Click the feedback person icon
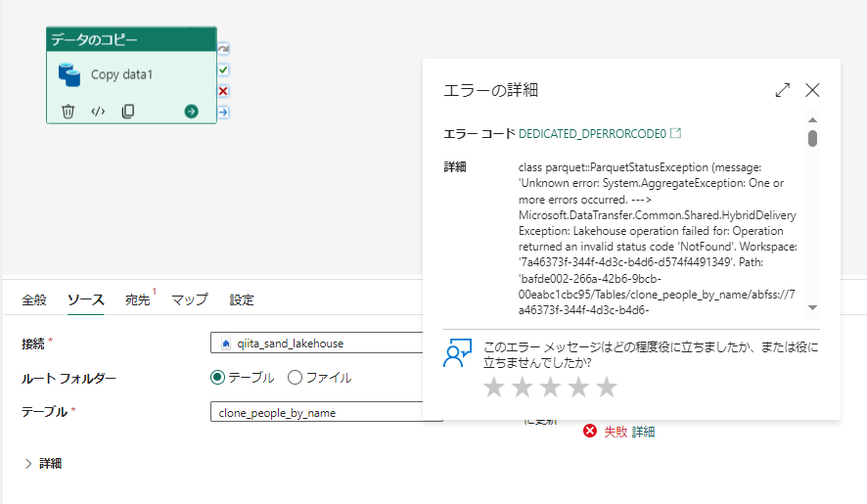 click(457, 353)
